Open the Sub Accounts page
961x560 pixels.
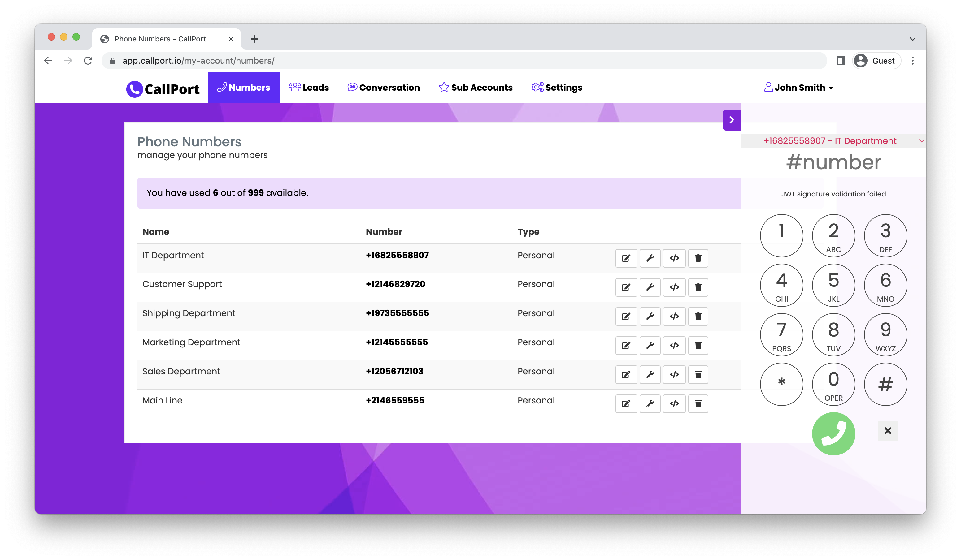(476, 88)
